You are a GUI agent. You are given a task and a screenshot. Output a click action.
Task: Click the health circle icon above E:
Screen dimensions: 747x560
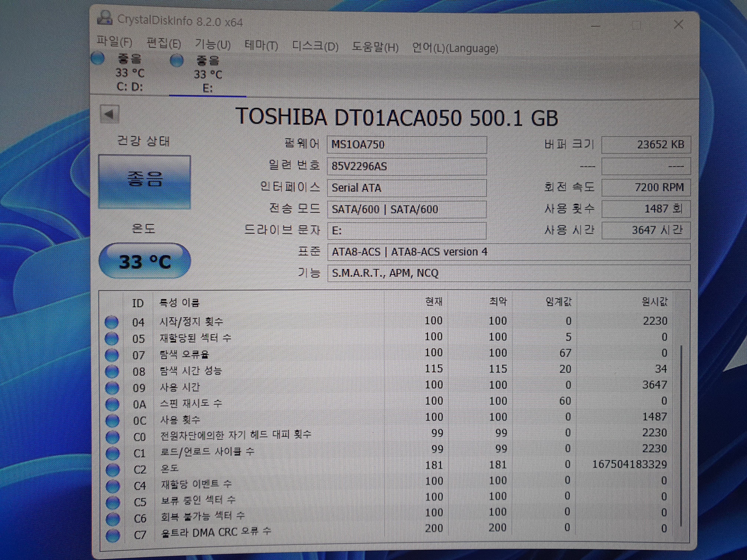pos(176,61)
